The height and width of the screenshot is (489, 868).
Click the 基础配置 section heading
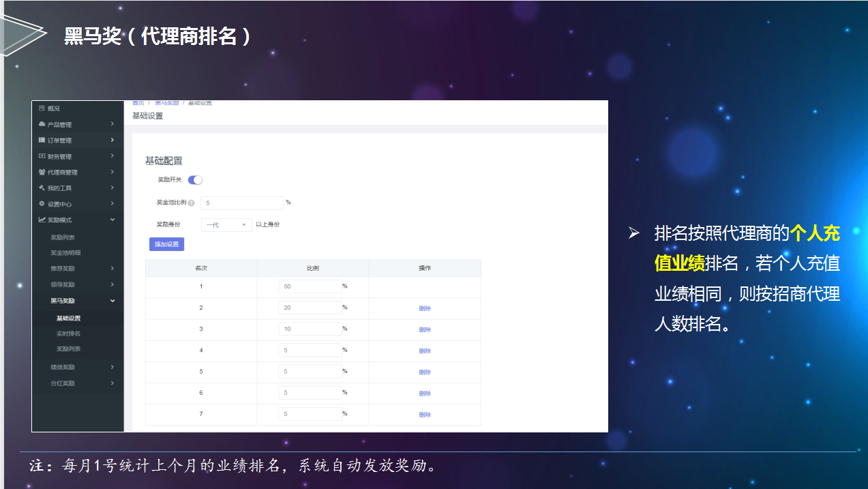click(x=164, y=161)
